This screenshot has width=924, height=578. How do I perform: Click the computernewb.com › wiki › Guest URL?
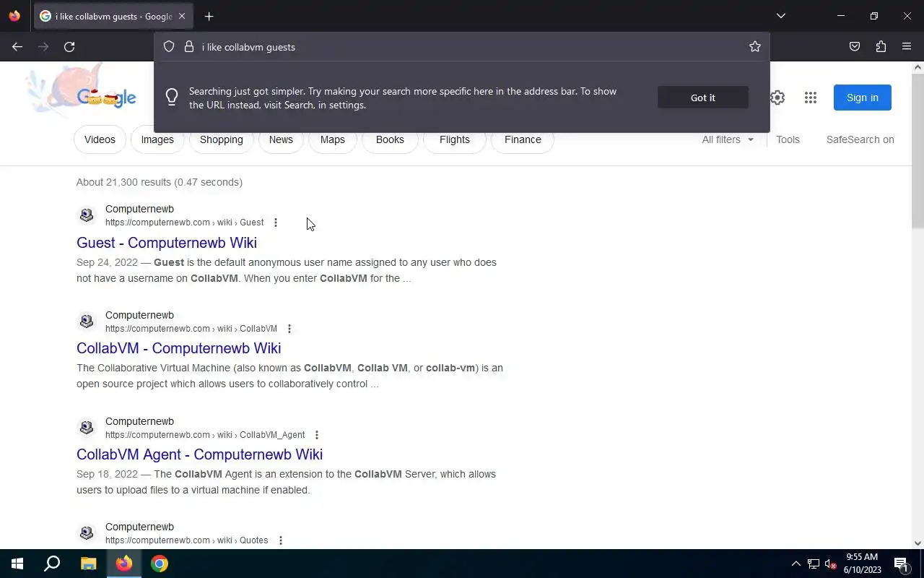(x=185, y=223)
